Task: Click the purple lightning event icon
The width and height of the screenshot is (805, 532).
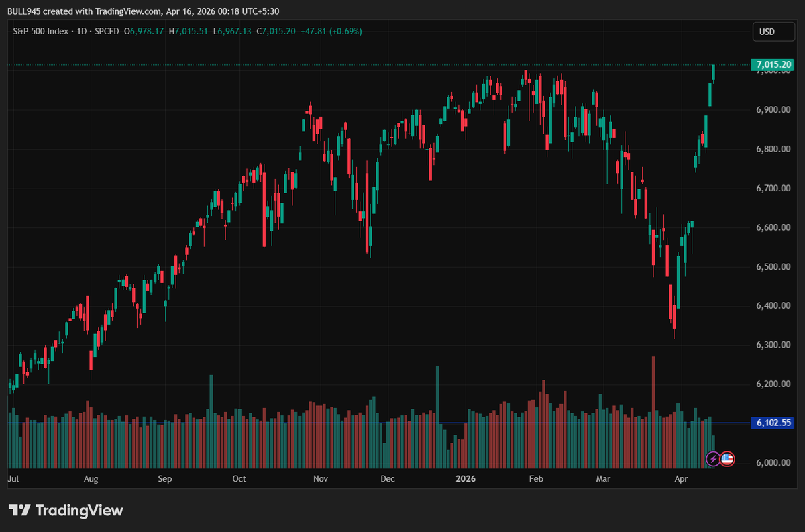Action: pos(713,460)
